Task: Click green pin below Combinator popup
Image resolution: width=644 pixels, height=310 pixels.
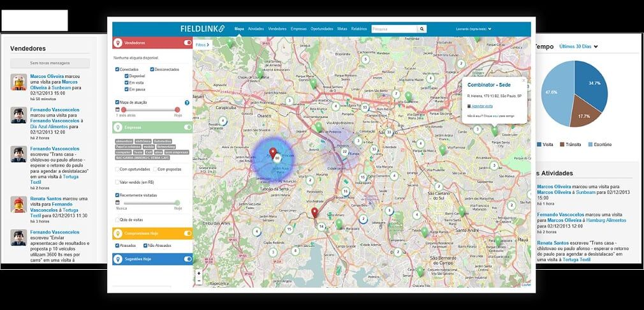Action: click(495, 131)
